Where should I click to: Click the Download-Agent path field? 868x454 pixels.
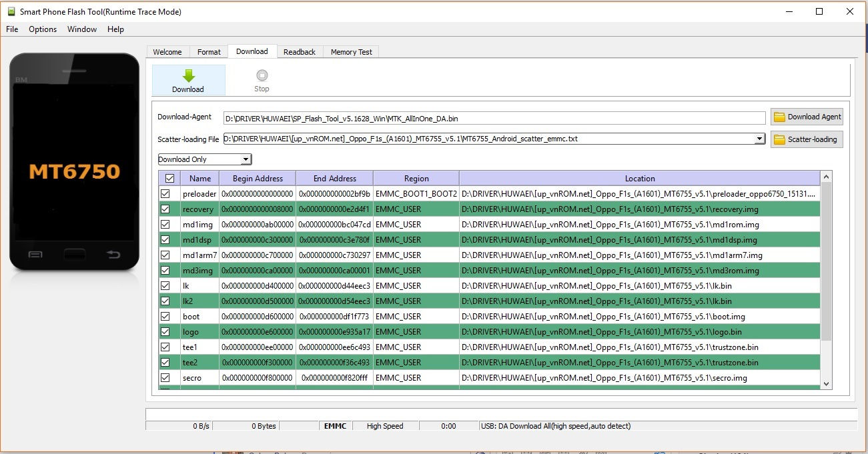494,118
